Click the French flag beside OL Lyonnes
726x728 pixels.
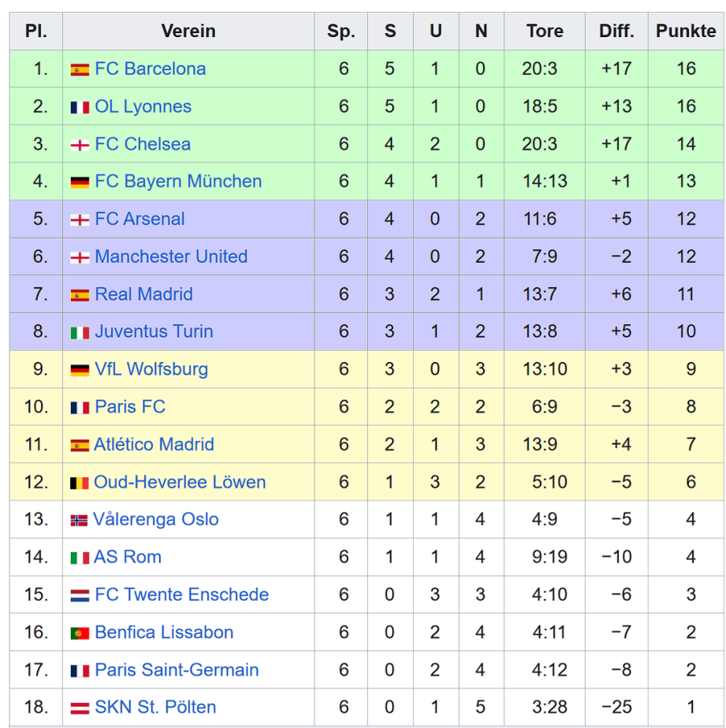click(x=79, y=107)
